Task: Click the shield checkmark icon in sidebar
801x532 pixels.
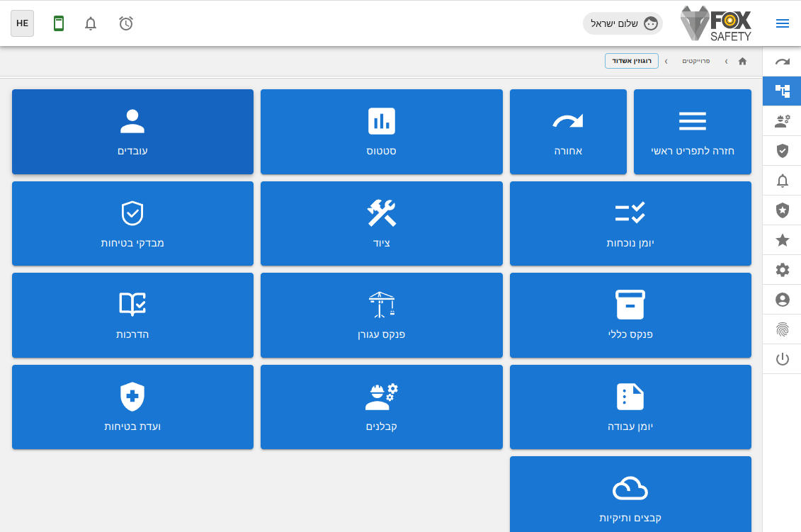Action: (782, 150)
